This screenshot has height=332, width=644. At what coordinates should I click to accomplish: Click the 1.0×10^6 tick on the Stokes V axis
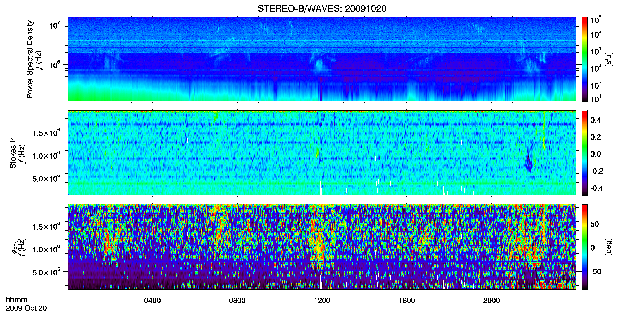click(46, 156)
